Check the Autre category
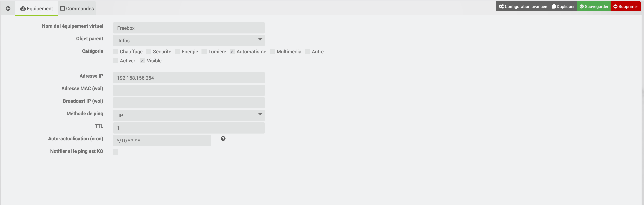Image resolution: width=644 pixels, height=205 pixels. [308, 52]
